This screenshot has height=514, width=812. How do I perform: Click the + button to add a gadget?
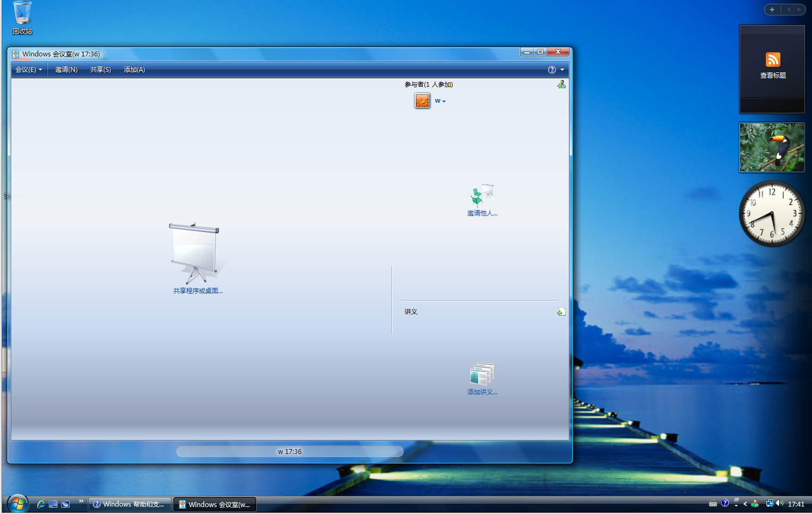tap(772, 9)
